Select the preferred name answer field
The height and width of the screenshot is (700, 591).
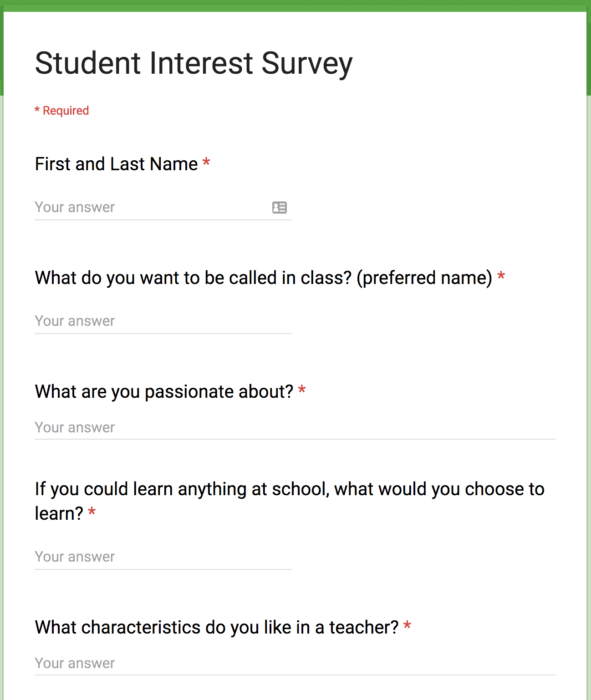click(x=137, y=321)
